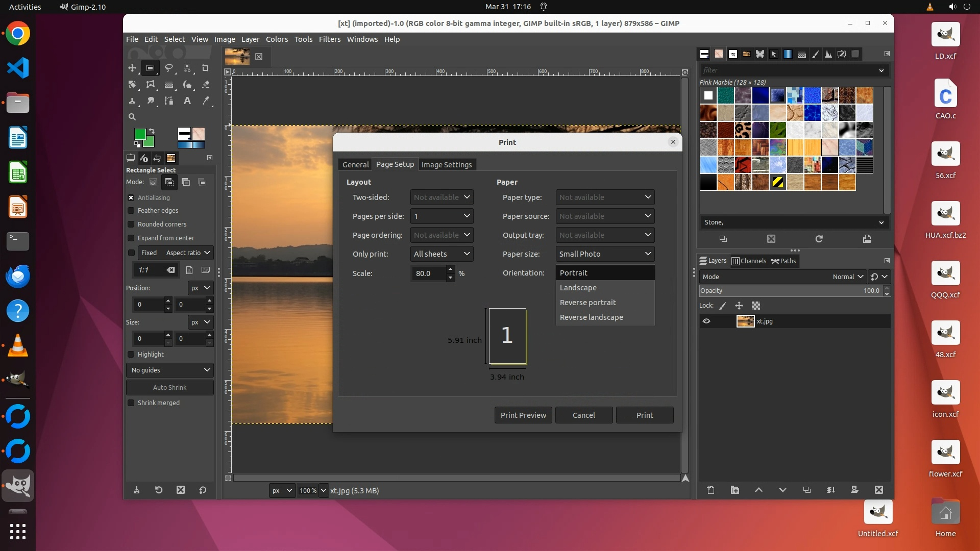
Task: Click the Print Preview button
Action: 523,415
